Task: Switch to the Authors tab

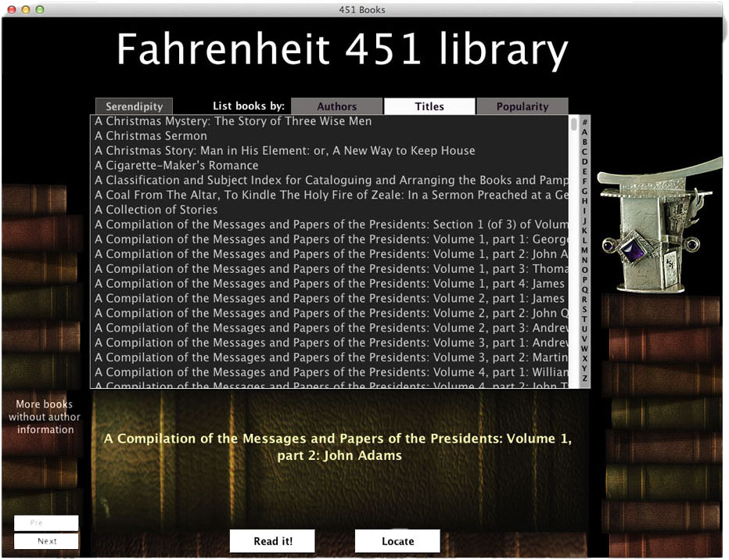Action: (336, 106)
